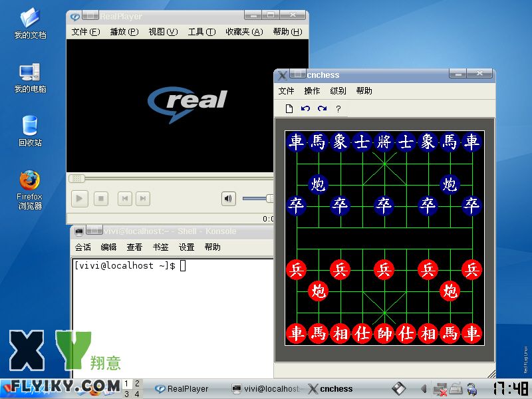Mute the RealPlayer speaker icon
Screen dimensions: 532x399
point(228,198)
